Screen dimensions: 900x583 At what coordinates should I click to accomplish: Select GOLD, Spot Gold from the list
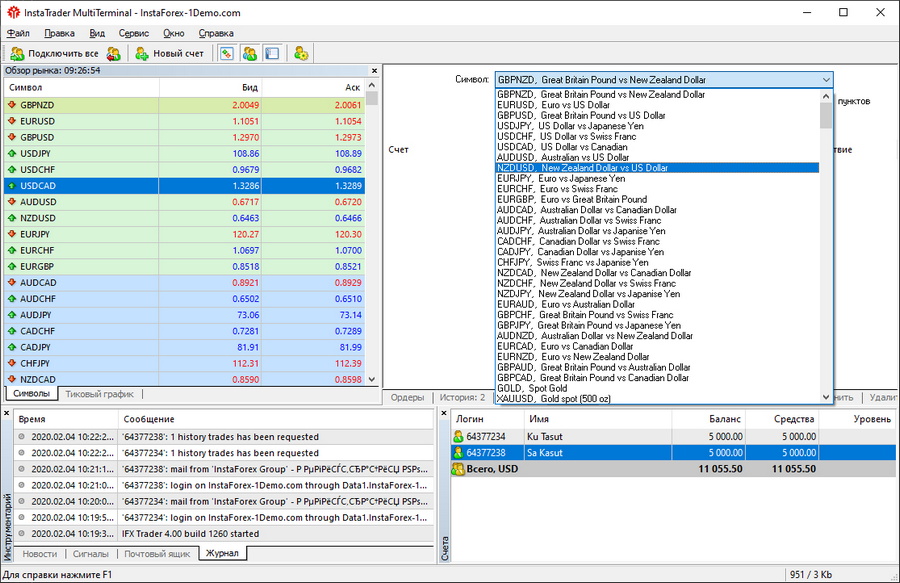tap(533, 388)
